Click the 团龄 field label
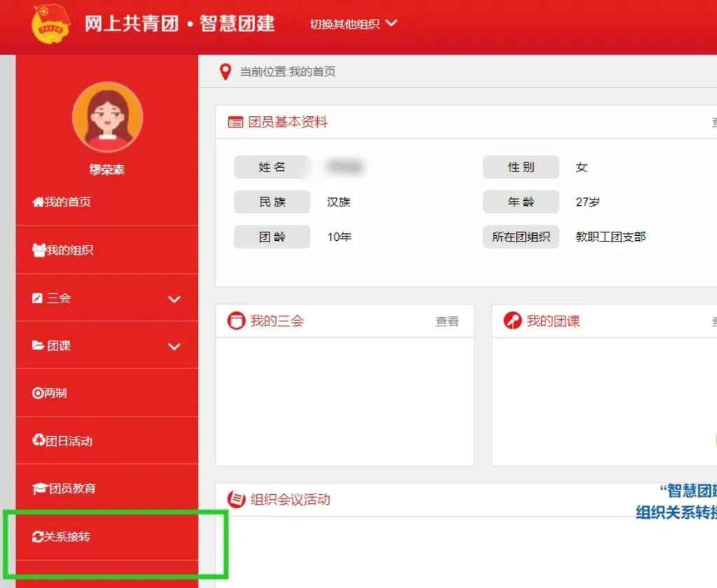This screenshot has height=588, width=717. [272, 237]
